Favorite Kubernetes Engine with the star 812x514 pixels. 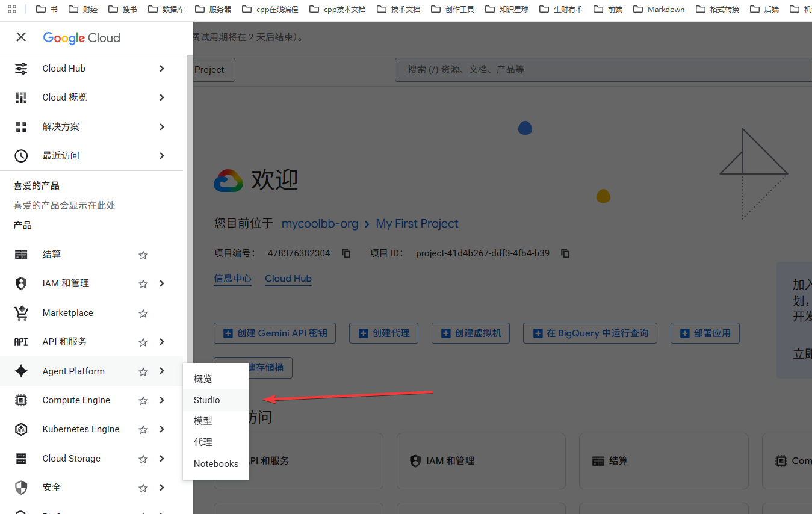coord(143,429)
